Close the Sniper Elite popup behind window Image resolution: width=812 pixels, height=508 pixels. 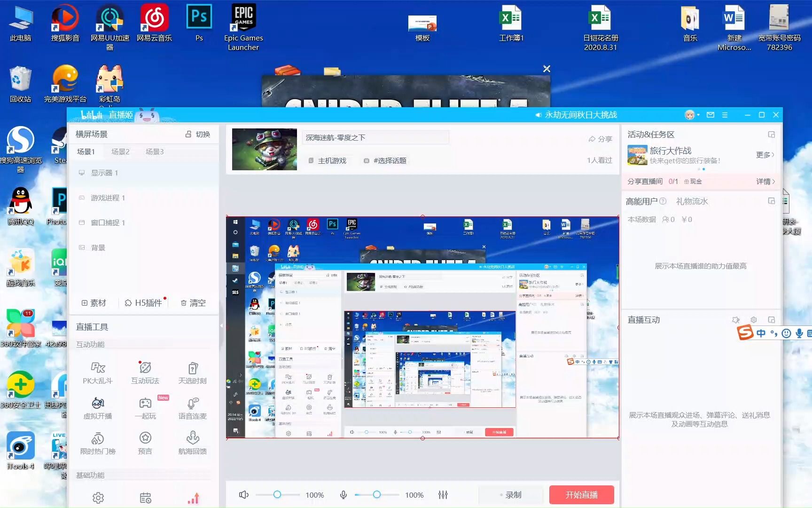(547, 69)
